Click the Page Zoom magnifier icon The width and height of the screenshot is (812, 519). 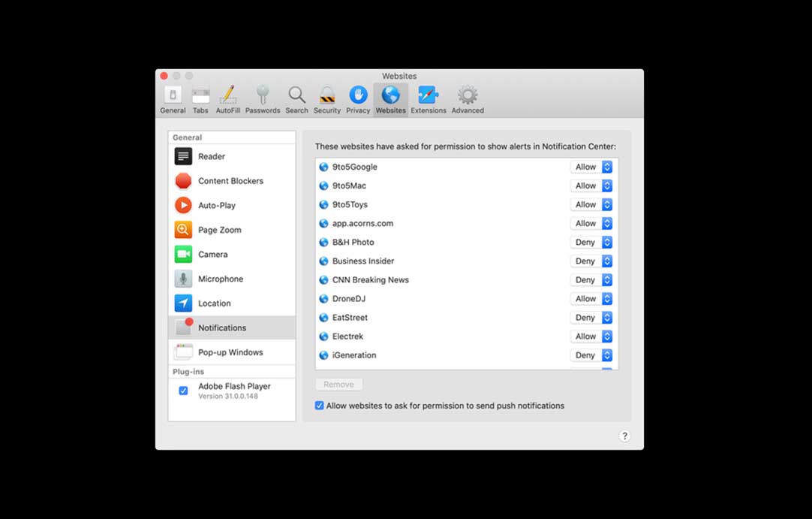click(183, 230)
